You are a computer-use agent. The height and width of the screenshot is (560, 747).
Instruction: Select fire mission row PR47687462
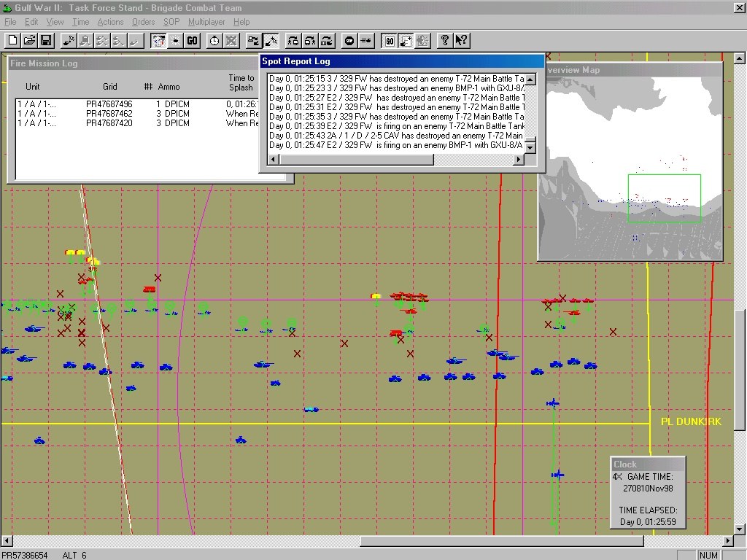click(x=137, y=113)
